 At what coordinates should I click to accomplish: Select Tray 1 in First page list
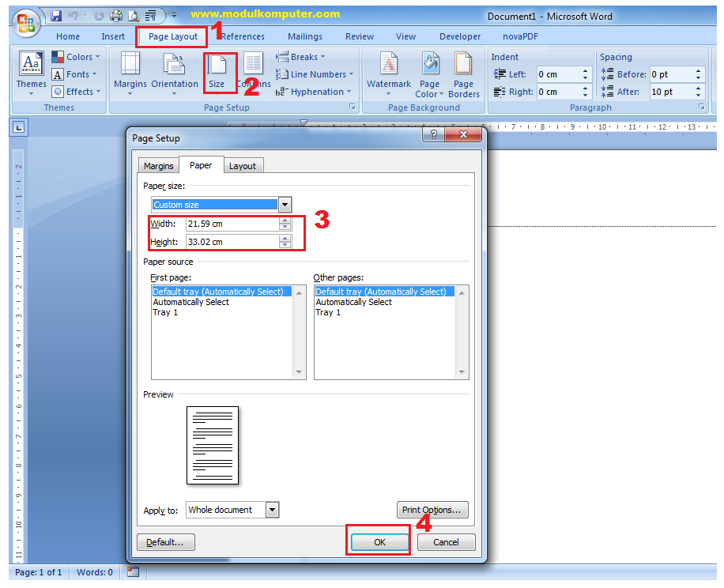coord(165,312)
